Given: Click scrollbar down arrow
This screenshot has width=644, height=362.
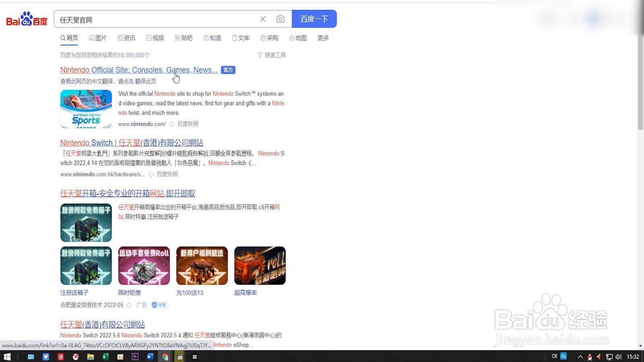Looking at the screenshot, I should [641, 345].
